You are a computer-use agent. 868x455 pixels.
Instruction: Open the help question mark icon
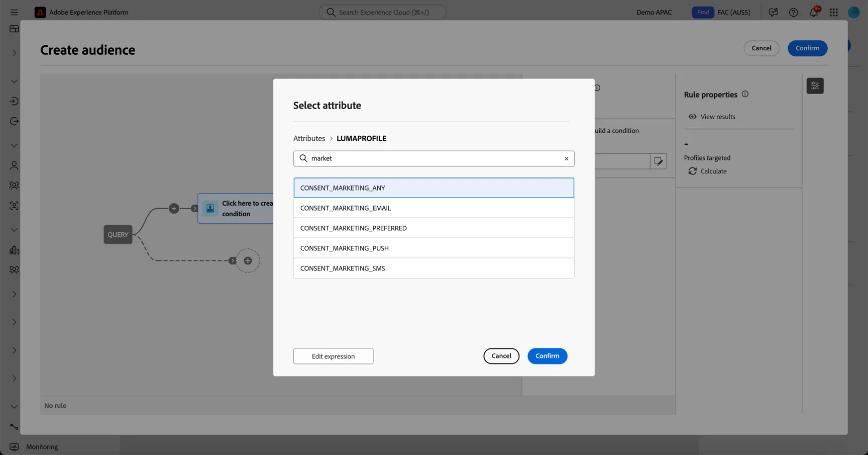pyautogui.click(x=793, y=13)
